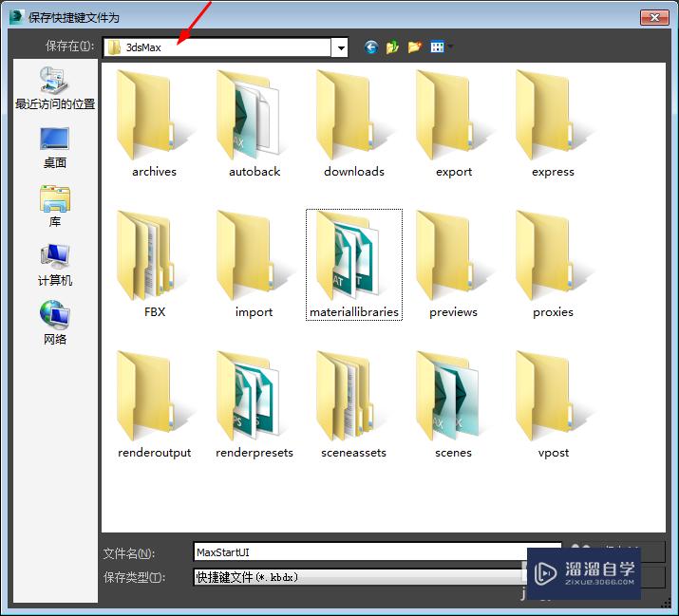The image size is (679, 616).
Task: Open the vpost folder
Action: coord(553,405)
